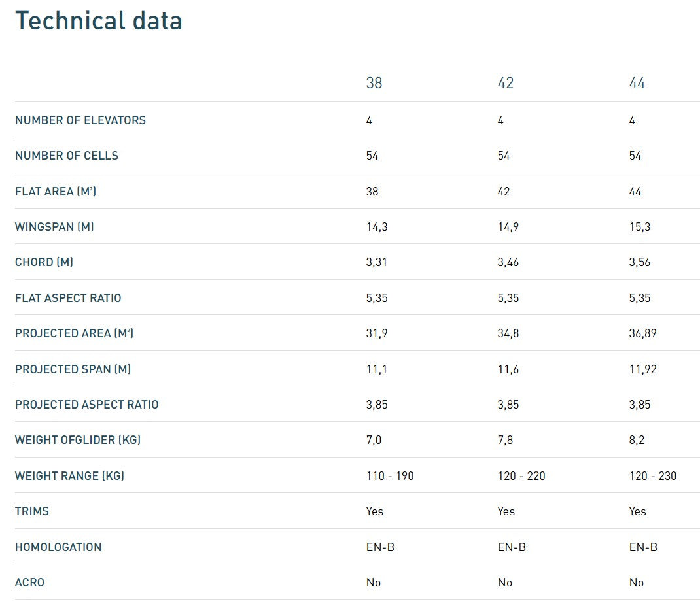Click the CHORD (M) row label
700x608 pixels.
point(44,262)
